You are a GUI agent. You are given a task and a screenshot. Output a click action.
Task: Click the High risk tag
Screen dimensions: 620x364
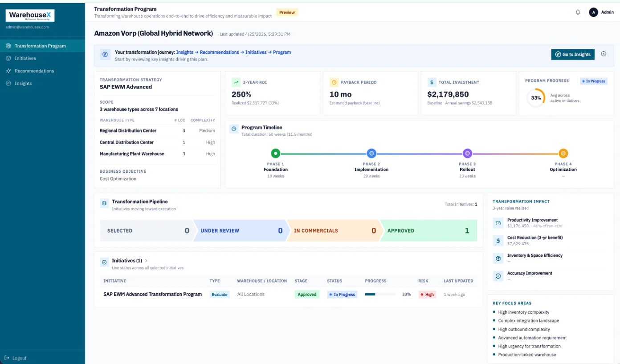(427, 295)
